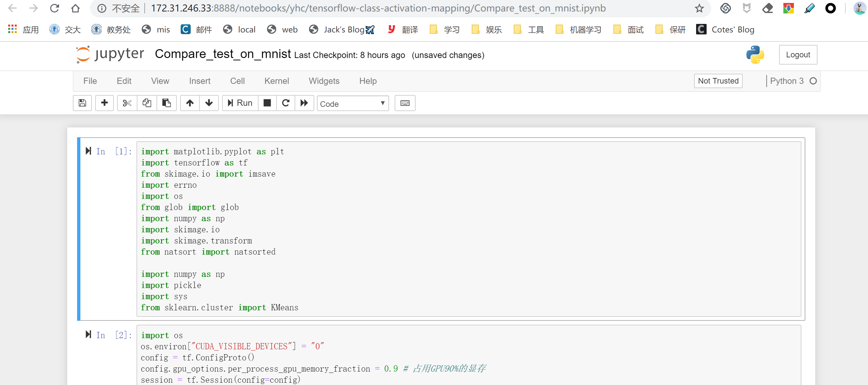
Task: Run cell 2 with its gutter run icon
Action: pos(88,335)
